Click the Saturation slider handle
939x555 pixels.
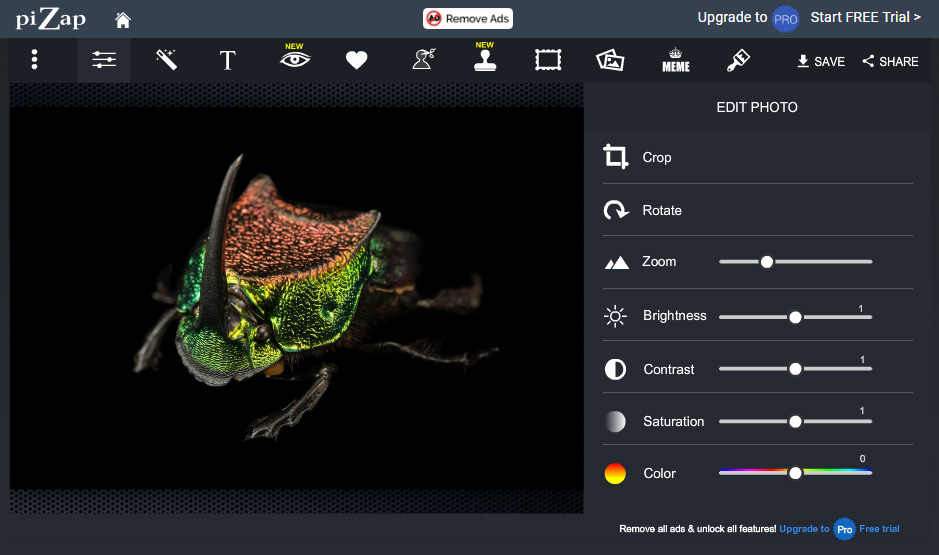click(x=795, y=421)
